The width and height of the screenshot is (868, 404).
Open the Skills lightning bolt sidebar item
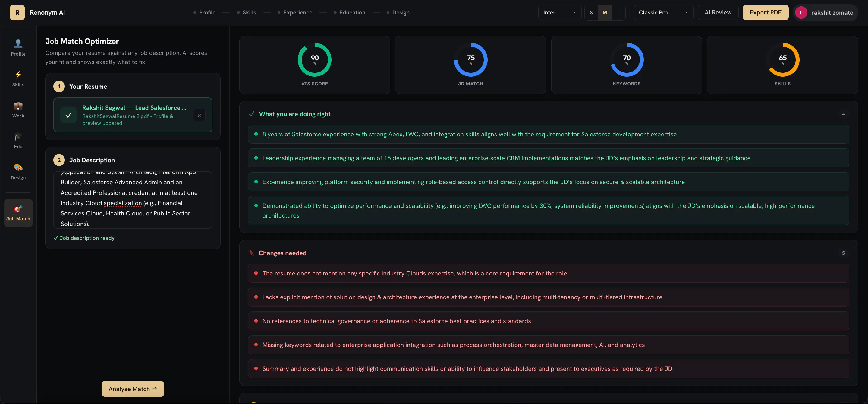[x=18, y=78]
